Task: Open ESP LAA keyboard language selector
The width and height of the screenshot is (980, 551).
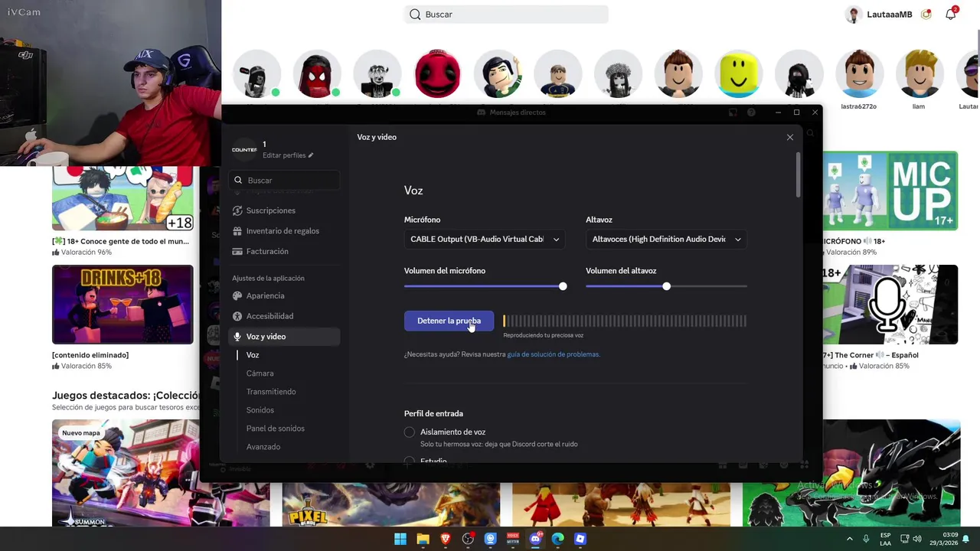Action: 885,539
